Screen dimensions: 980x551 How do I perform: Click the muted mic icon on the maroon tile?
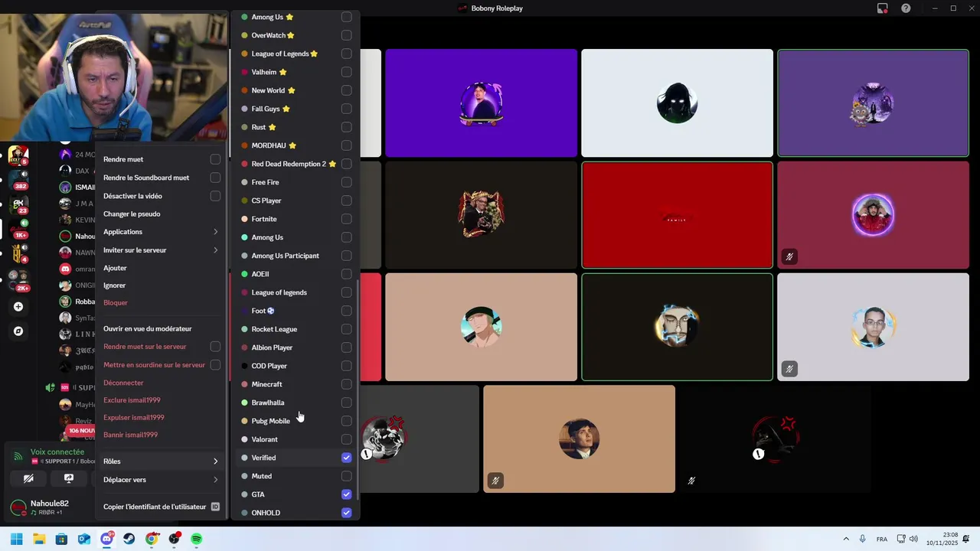point(789,257)
